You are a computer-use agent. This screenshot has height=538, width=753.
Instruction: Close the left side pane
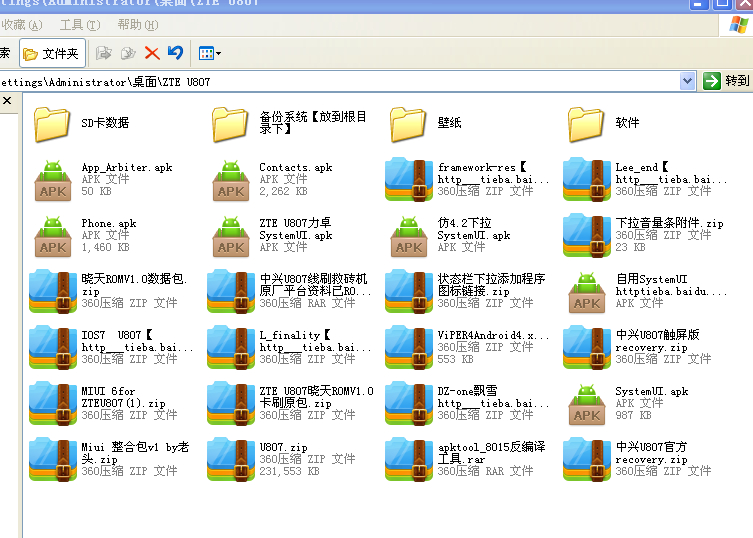[x=7, y=100]
